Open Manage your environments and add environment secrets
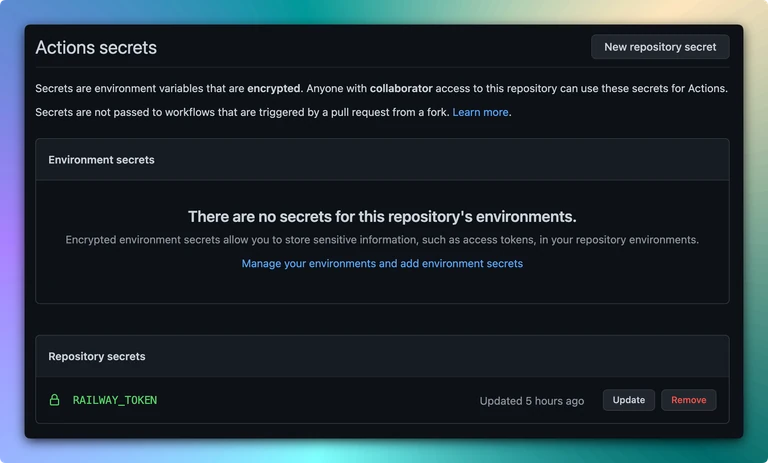 [382, 264]
